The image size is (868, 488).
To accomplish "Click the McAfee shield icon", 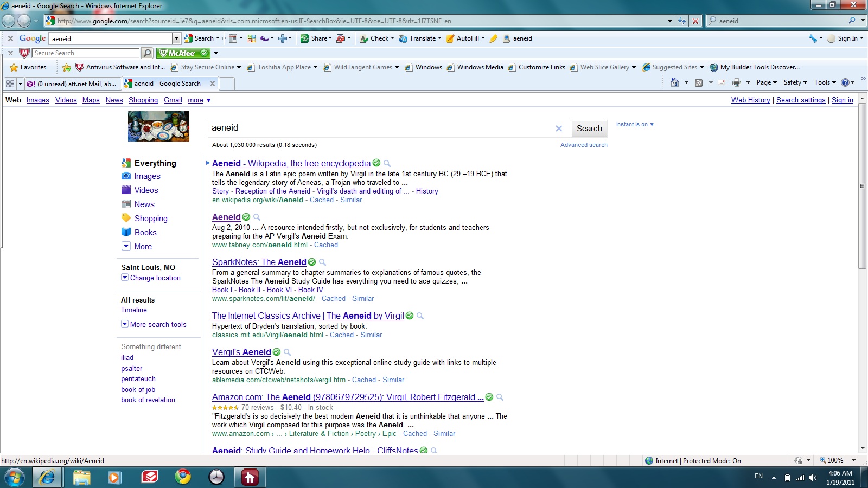I will click(24, 53).
